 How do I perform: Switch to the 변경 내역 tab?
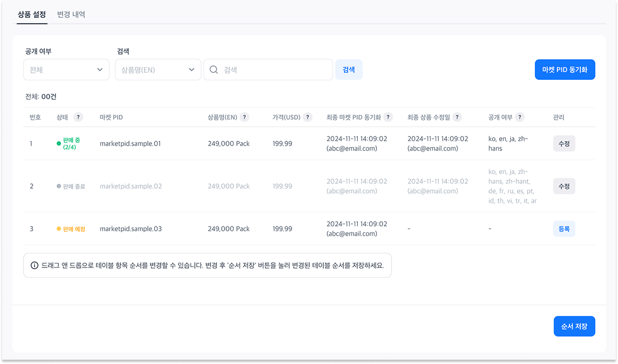(x=71, y=15)
